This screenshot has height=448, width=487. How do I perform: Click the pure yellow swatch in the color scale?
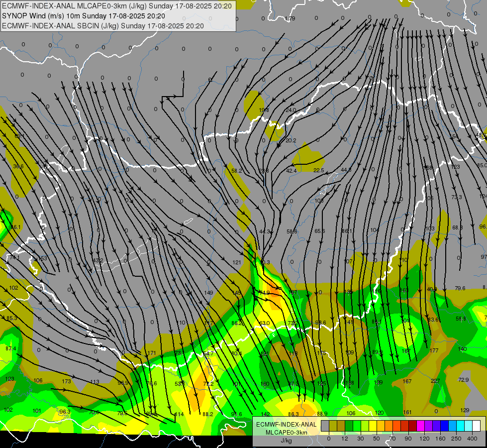tap(373, 426)
